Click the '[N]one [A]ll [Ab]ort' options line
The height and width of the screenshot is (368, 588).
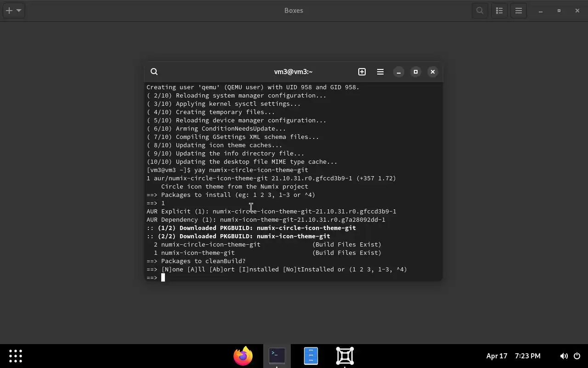277,270
